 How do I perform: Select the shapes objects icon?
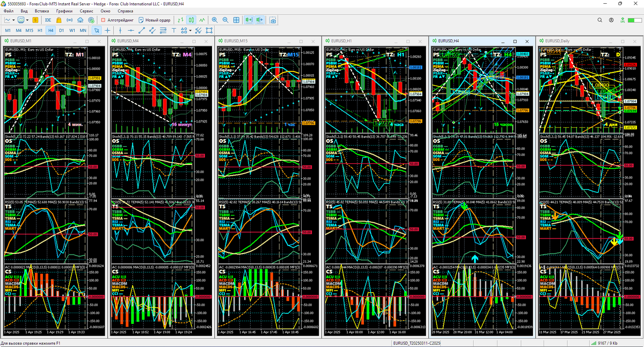(184, 31)
